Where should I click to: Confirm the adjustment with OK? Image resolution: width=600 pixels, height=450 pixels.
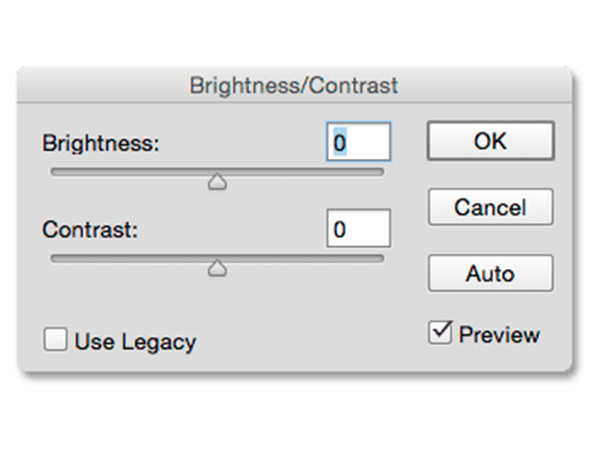point(489,142)
